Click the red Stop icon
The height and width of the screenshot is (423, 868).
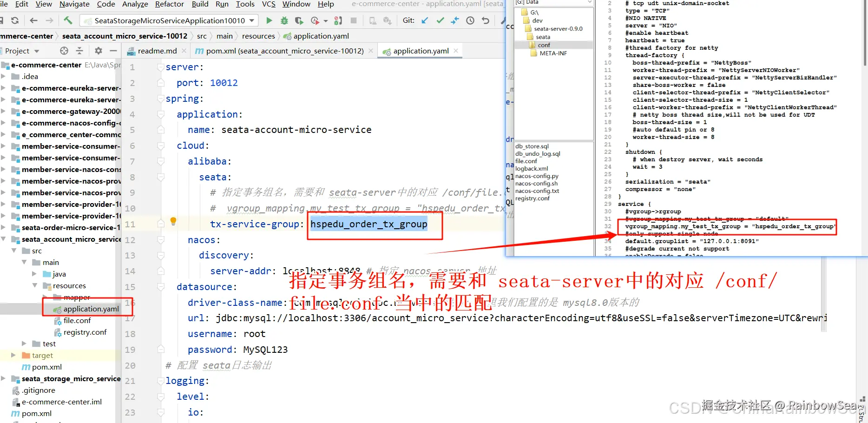(x=354, y=20)
